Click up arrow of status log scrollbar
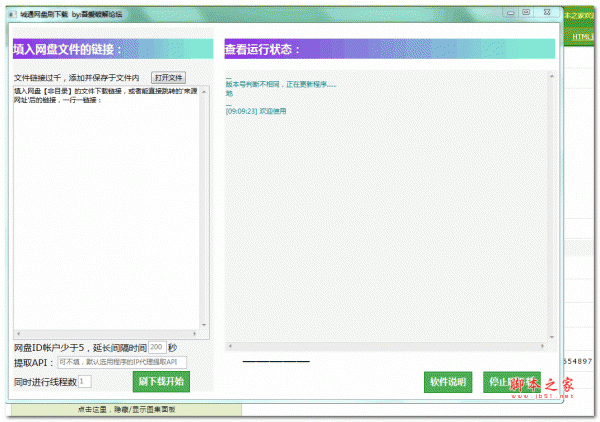Screen dimensions: 600x422 pyautogui.click(x=551, y=76)
